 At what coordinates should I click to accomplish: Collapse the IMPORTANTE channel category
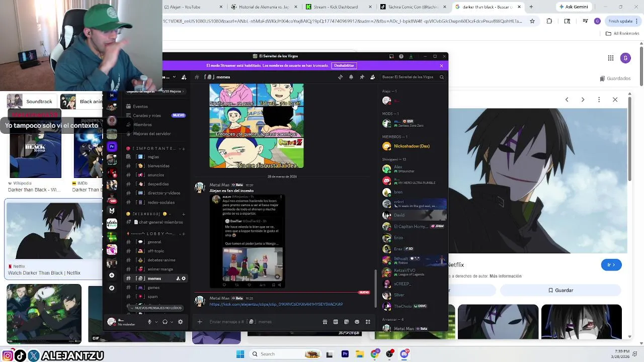coord(153,148)
